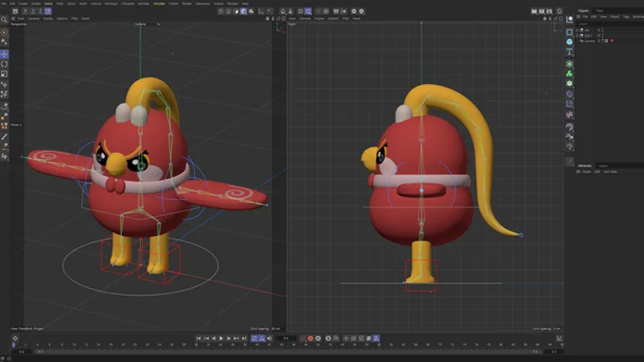Go to end of animation
644x362 pixels.
[x=243, y=338]
